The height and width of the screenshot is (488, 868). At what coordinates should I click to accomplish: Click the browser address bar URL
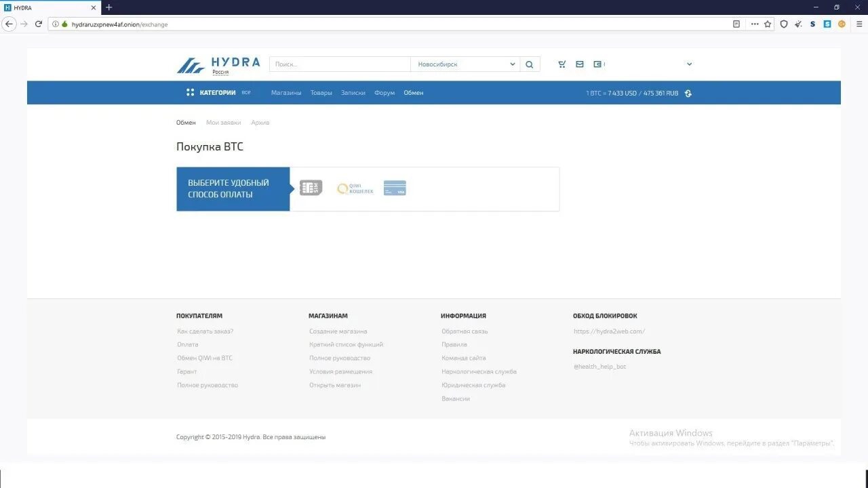(x=119, y=24)
